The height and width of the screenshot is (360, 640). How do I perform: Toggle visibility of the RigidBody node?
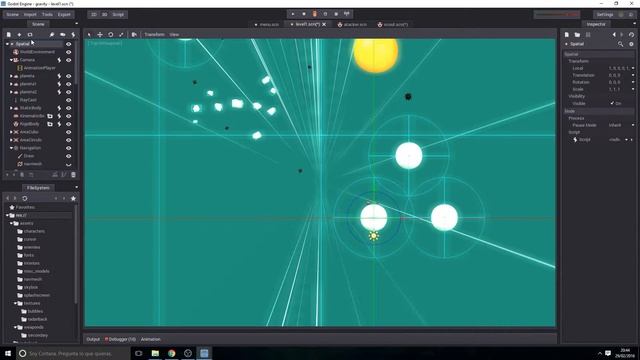point(69,124)
